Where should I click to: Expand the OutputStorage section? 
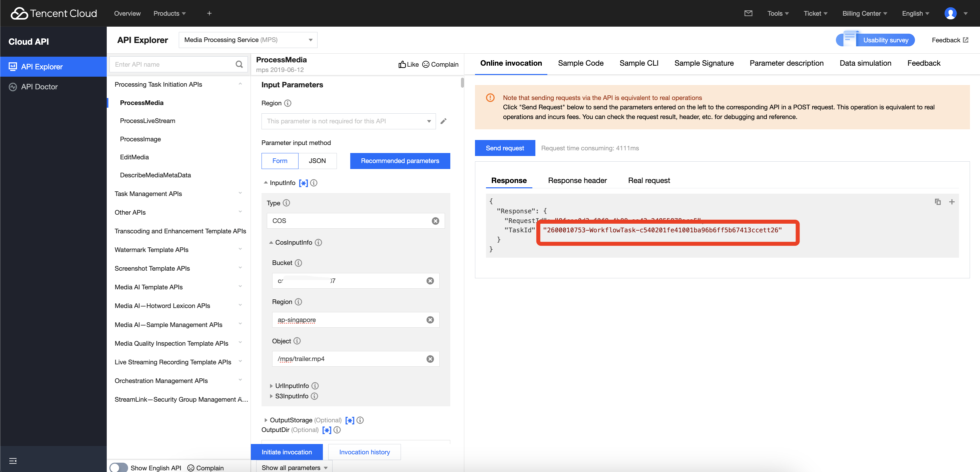[266, 420]
